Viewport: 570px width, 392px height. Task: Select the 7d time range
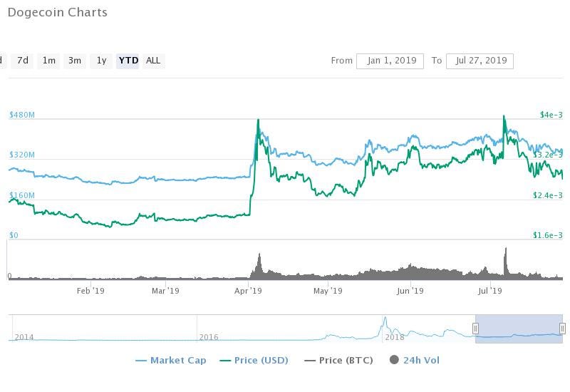coord(23,61)
